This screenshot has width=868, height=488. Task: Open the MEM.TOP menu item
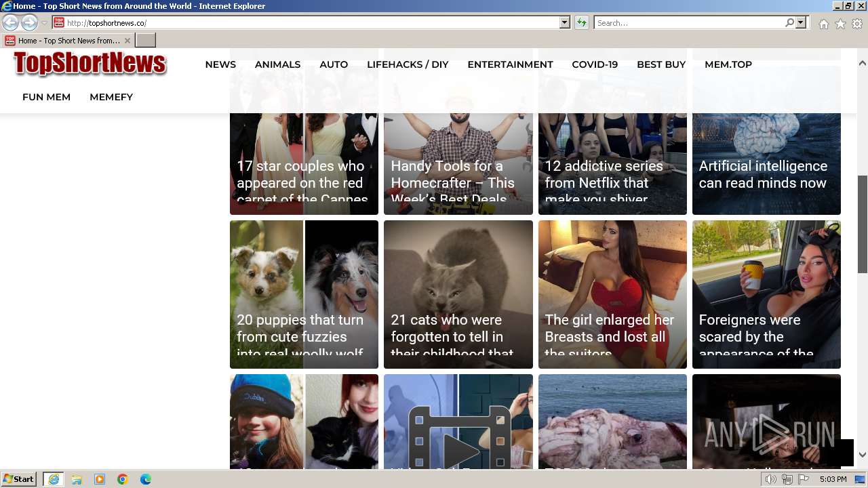click(728, 64)
